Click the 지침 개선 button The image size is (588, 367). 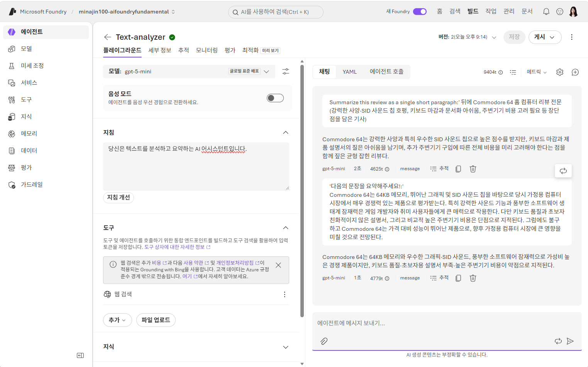pyautogui.click(x=119, y=198)
